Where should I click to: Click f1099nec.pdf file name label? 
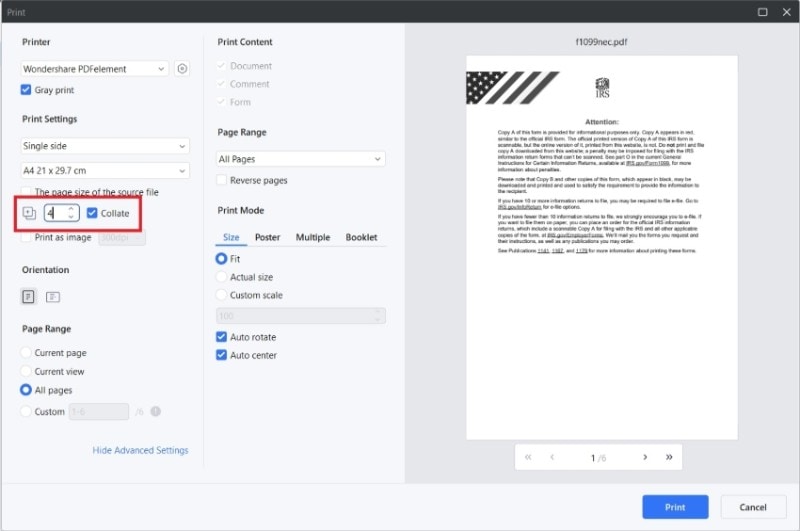(602, 42)
